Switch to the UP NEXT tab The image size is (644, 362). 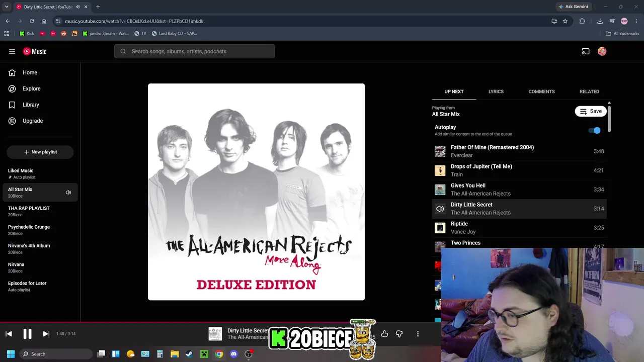click(x=454, y=92)
